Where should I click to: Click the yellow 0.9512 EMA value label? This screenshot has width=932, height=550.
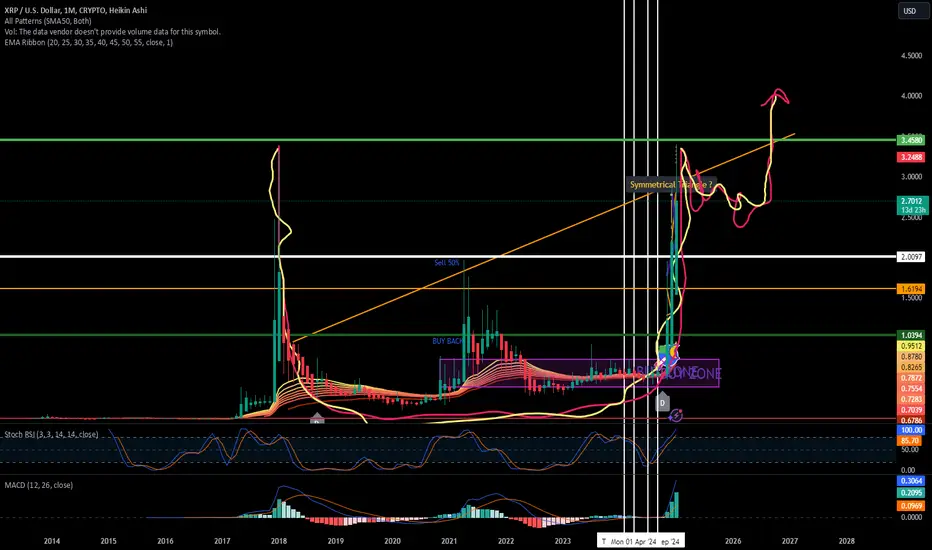coord(911,346)
